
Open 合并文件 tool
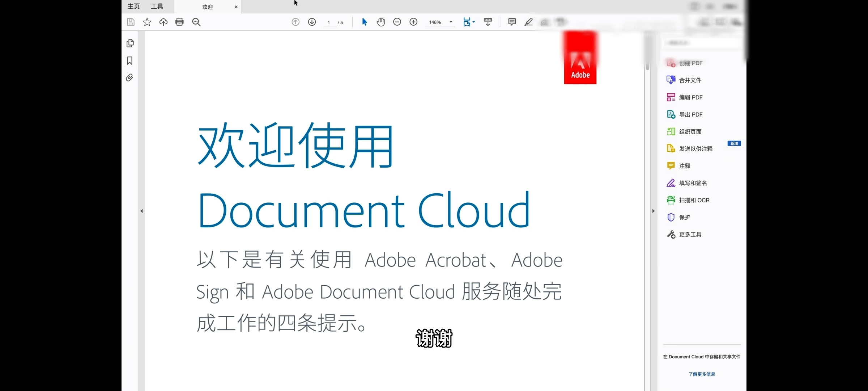(x=684, y=80)
